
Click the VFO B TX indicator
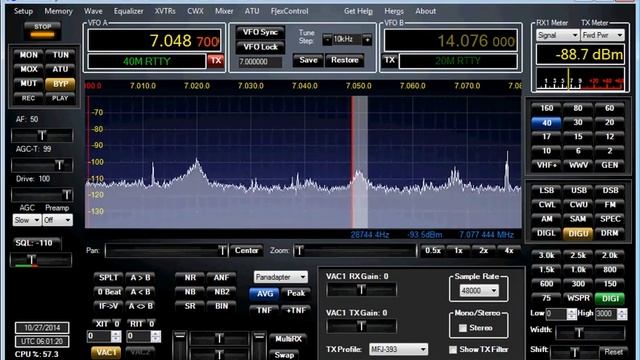click(x=390, y=60)
